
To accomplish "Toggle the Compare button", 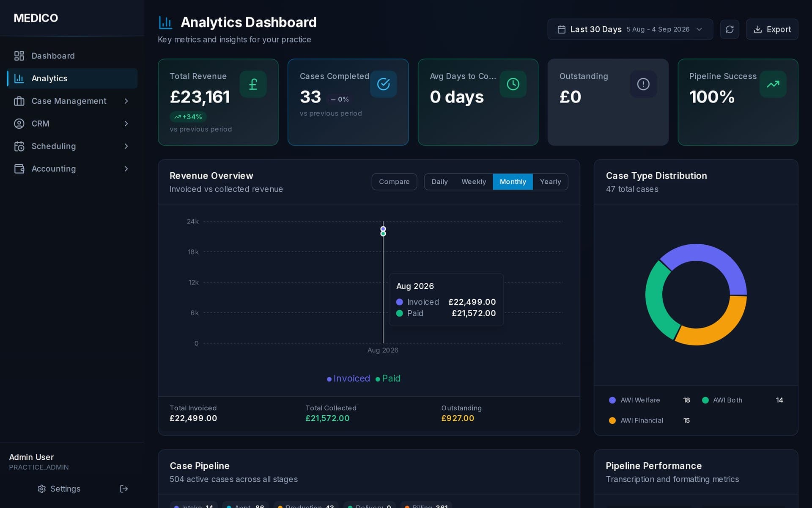I will click(x=394, y=182).
